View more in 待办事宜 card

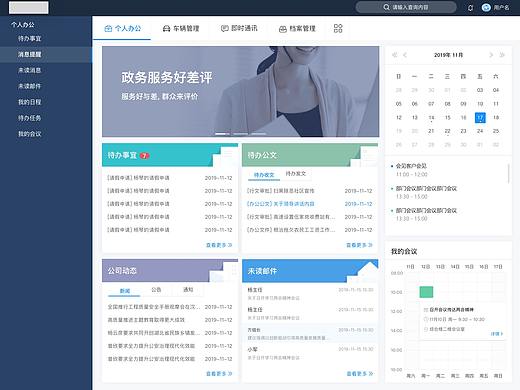[219, 245]
